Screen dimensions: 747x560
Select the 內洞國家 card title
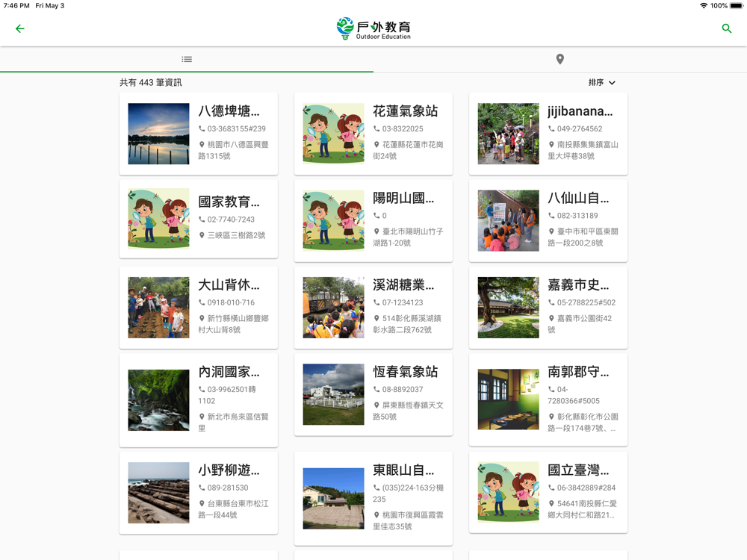(x=229, y=371)
